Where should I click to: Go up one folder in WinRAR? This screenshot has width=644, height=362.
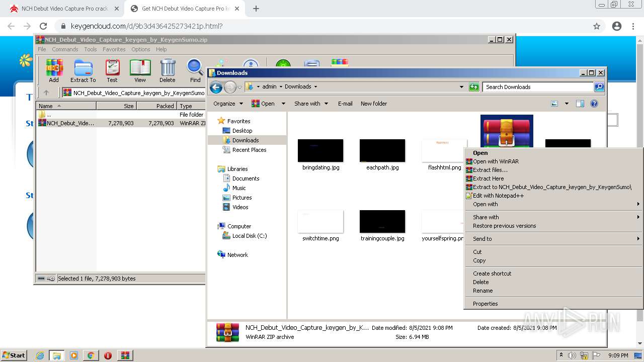click(x=46, y=93)
